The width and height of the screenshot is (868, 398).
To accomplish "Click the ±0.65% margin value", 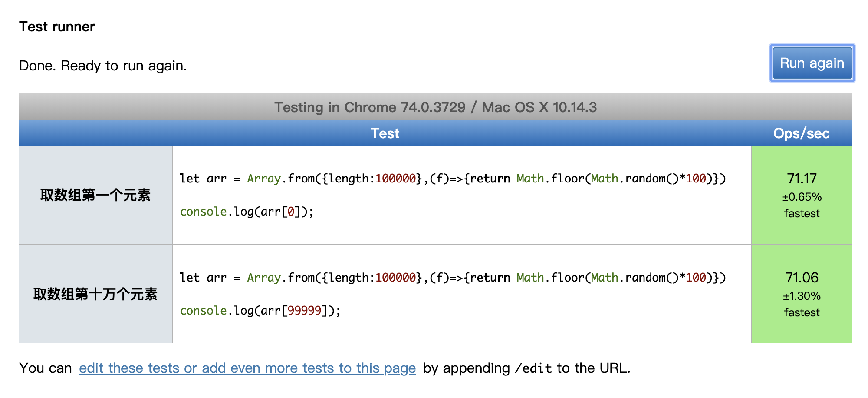I will click(x=802, y=197).
